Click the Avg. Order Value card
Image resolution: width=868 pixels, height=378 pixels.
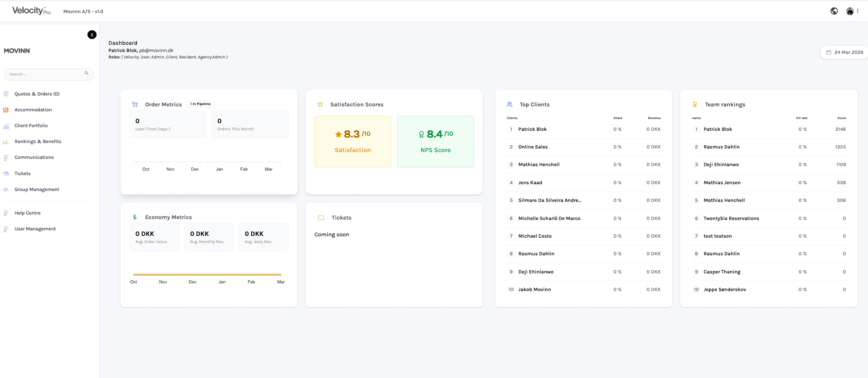(154, 237)
